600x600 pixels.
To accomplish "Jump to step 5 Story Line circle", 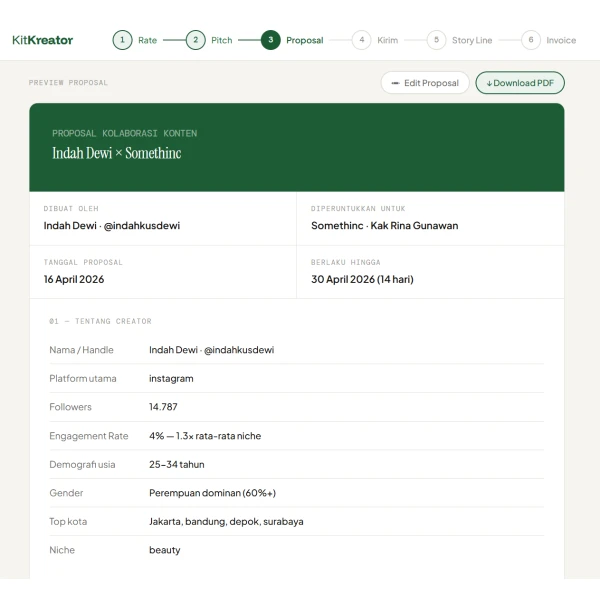I will point(436,40).
